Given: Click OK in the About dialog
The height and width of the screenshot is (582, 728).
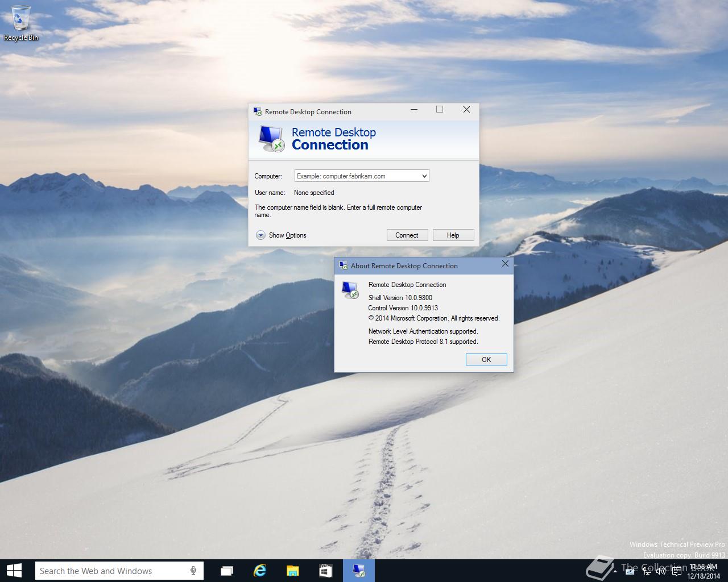Looking at the screenshot, I should tap(486, 359).
